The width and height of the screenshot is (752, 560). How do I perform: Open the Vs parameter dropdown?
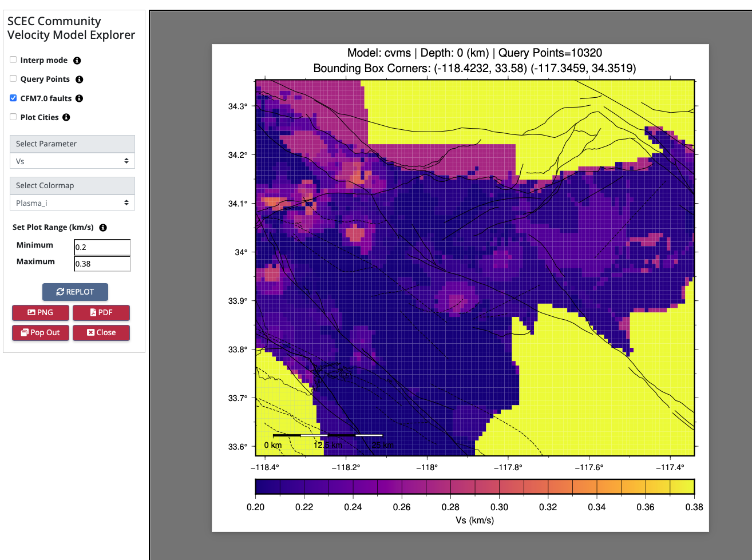coord(72,161)
